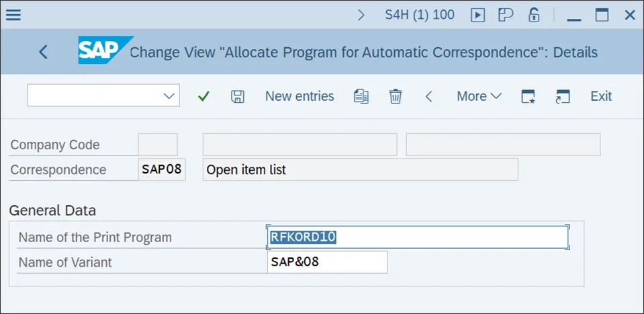The width and height of the screenshot is (644, 314).
Task: Click the Previous entry arrow in toolbar
Action: click(x=428, y=96)
